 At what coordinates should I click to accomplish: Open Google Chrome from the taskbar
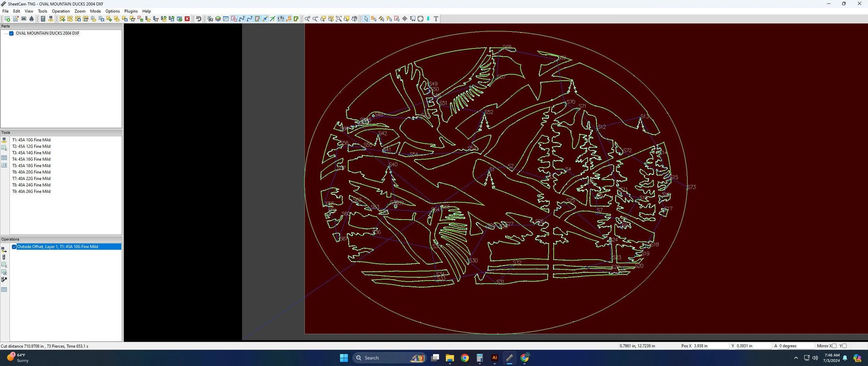465,358
